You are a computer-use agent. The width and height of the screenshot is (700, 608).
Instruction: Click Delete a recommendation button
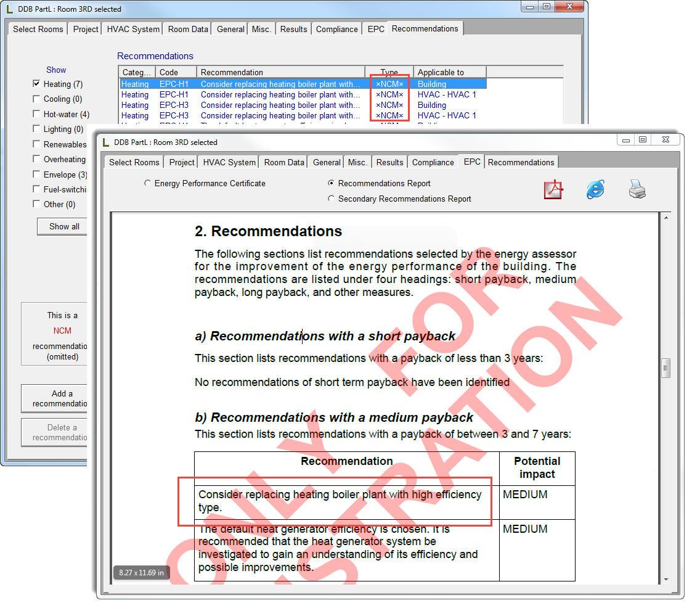tap(55, 432)
